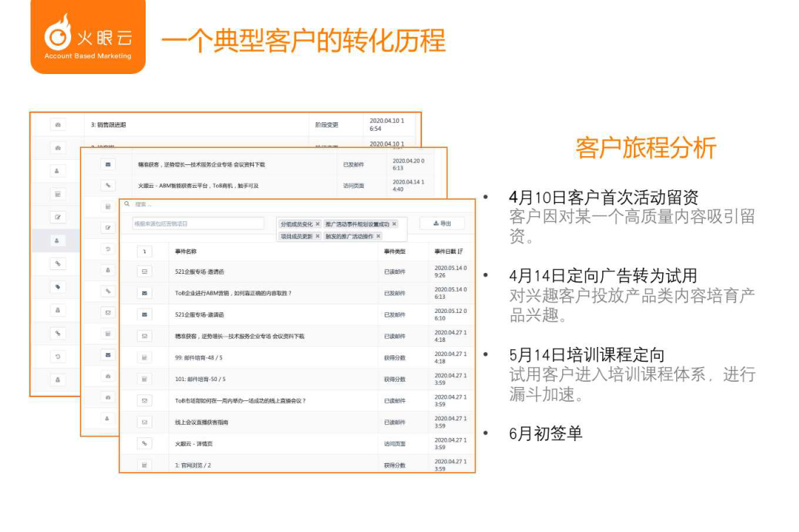Click 火眼云 - ABM智能获客云平台 in the middle window
Image resolution: width=799 pixels, height=532 pixels.
click(x=198, y=186)
